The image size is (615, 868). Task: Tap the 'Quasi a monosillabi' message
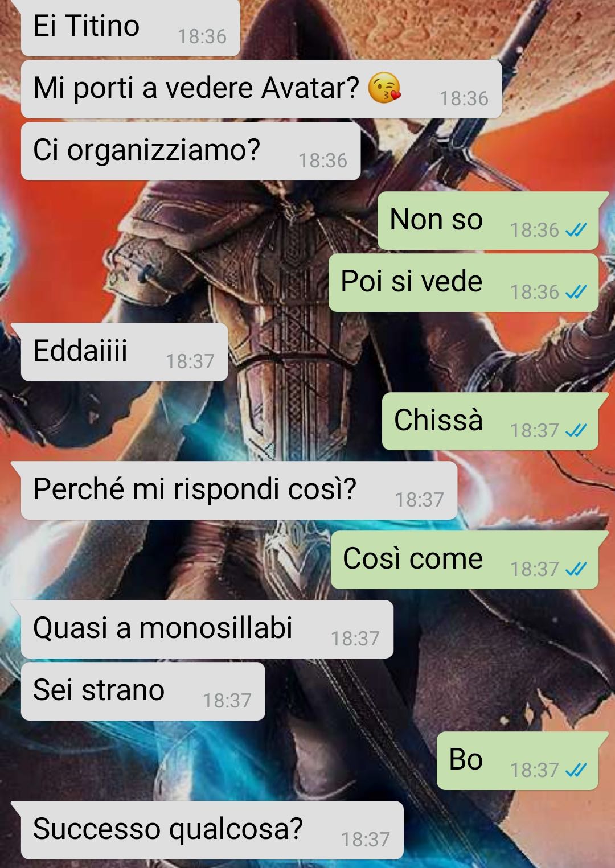click(207, 629)
